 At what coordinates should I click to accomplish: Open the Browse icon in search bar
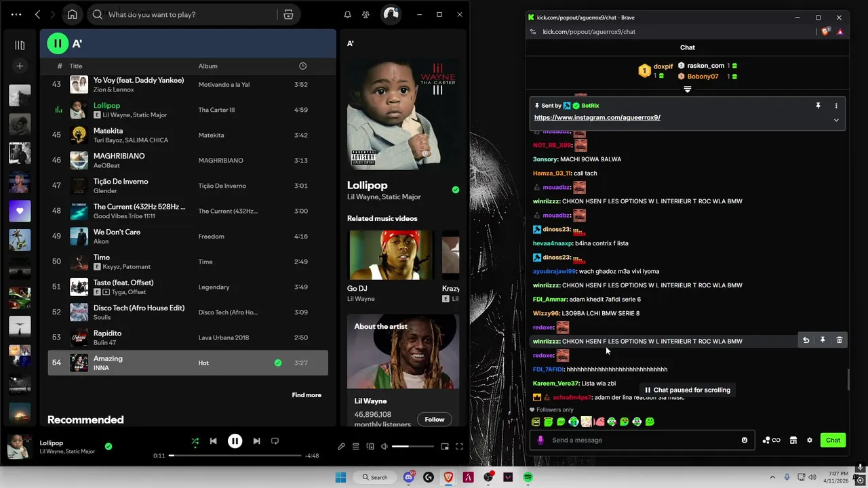coord(288,14)
